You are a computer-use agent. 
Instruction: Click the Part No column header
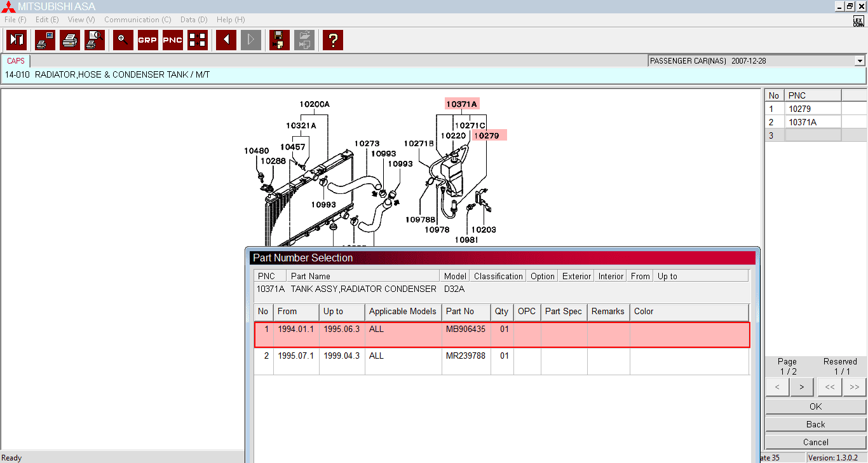click(x=466, y=312)
